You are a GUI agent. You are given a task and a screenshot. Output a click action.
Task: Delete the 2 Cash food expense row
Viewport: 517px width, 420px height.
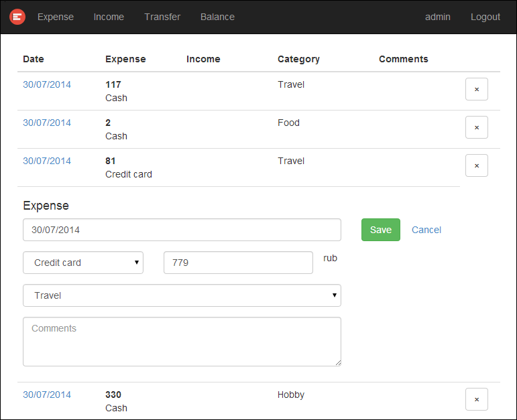476,127
